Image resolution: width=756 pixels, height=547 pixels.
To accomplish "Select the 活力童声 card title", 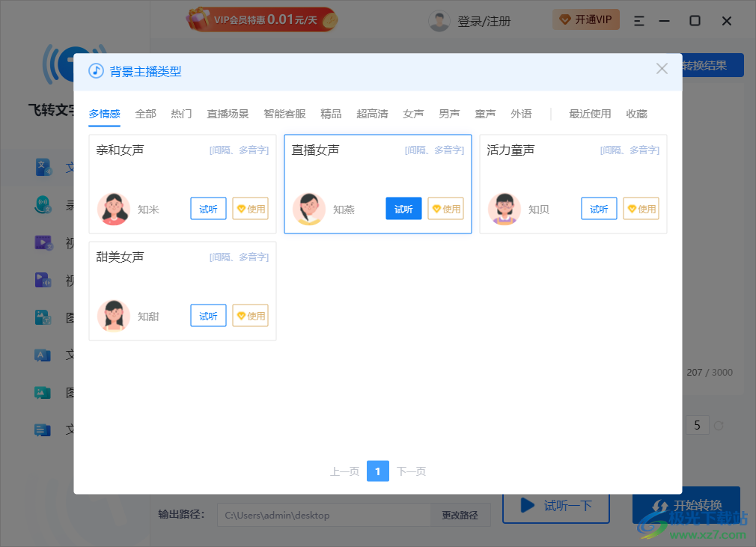I will (x=510, y=150).
